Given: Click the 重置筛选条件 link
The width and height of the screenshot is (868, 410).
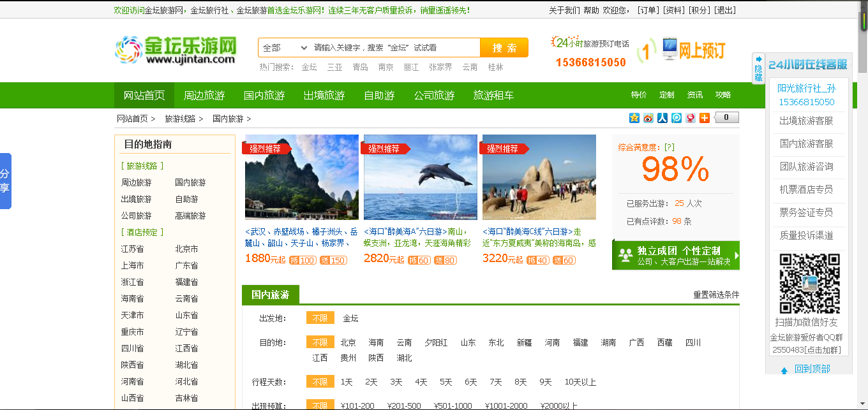Looking at the screenshot, I should coord(716,295).
